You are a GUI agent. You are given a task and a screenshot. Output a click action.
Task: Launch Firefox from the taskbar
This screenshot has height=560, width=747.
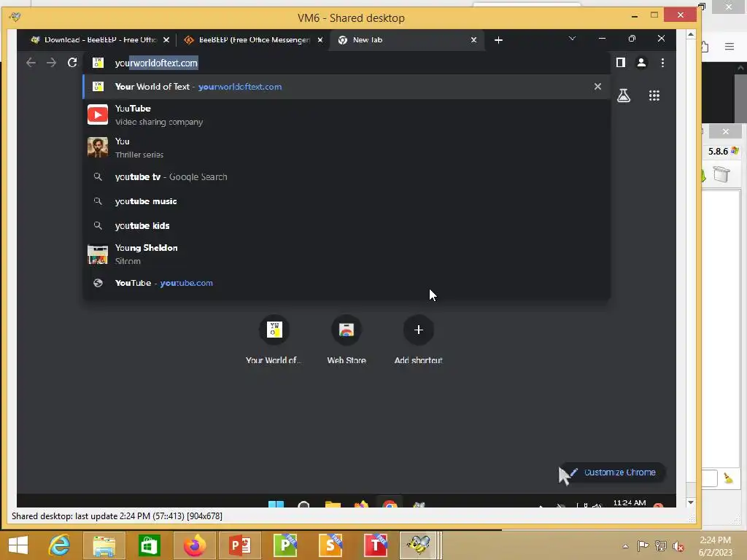[194, 545]
